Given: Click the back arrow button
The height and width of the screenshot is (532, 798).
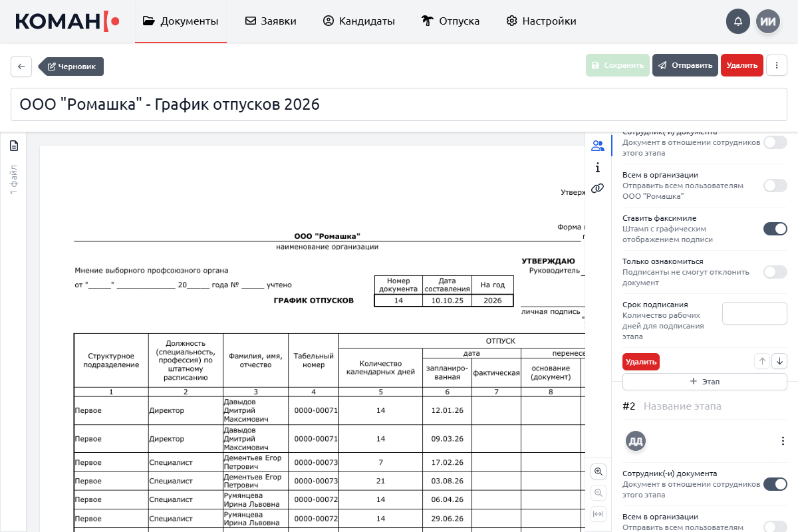Looking at the screenshot, I should [x=21, y=66].
